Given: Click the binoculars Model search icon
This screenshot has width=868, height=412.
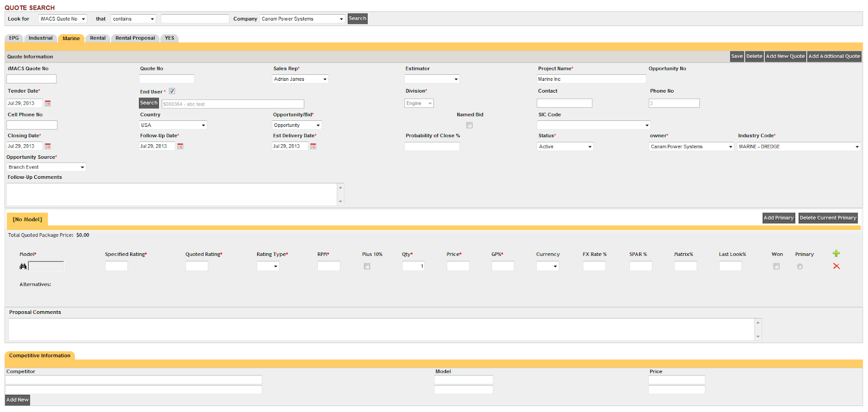Looking at the screenshot, I should 23,266.
